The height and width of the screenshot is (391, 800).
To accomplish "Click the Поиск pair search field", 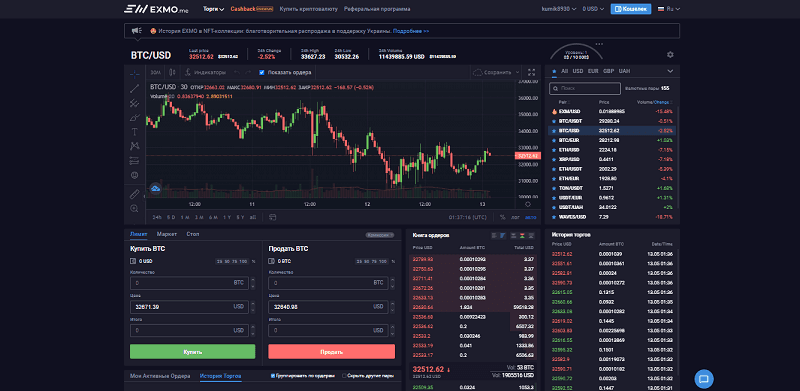I will tap(585, 88).
